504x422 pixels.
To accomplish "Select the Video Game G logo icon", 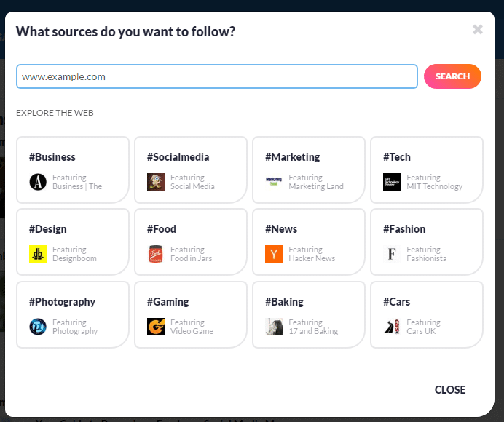I will tap(156, 327).
